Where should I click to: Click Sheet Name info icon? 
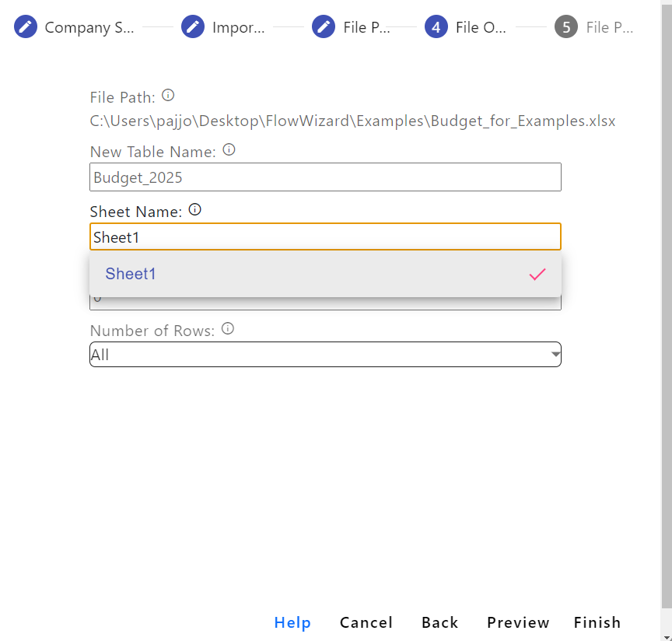pyautogui.click(x=195, y=209)
